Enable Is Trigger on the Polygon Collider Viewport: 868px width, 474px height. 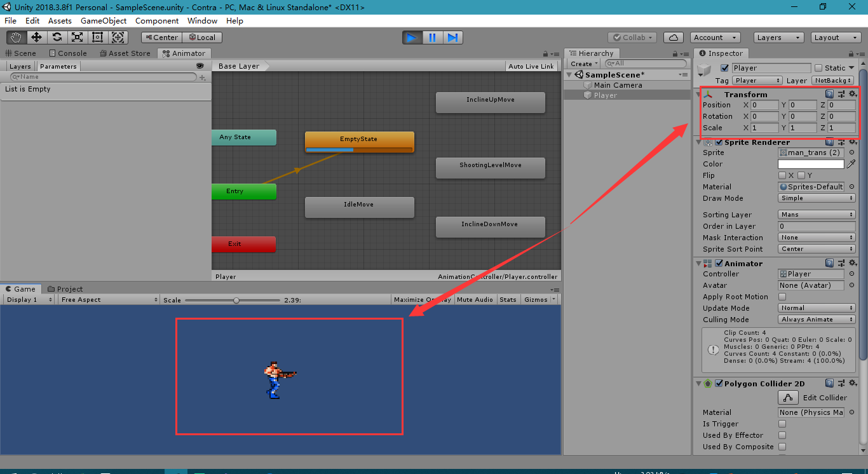(x=782, y=424)
